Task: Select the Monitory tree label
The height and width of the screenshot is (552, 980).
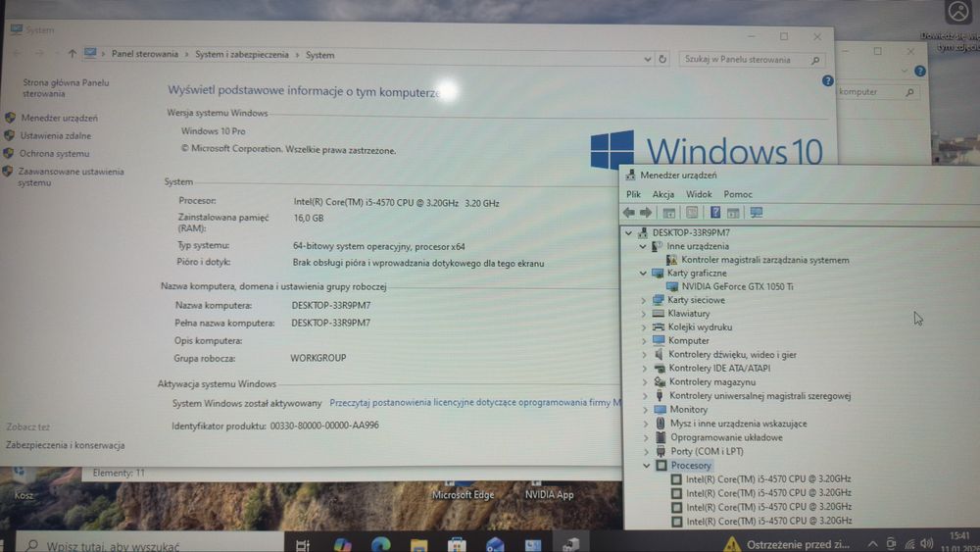Action: click(689, 410)
